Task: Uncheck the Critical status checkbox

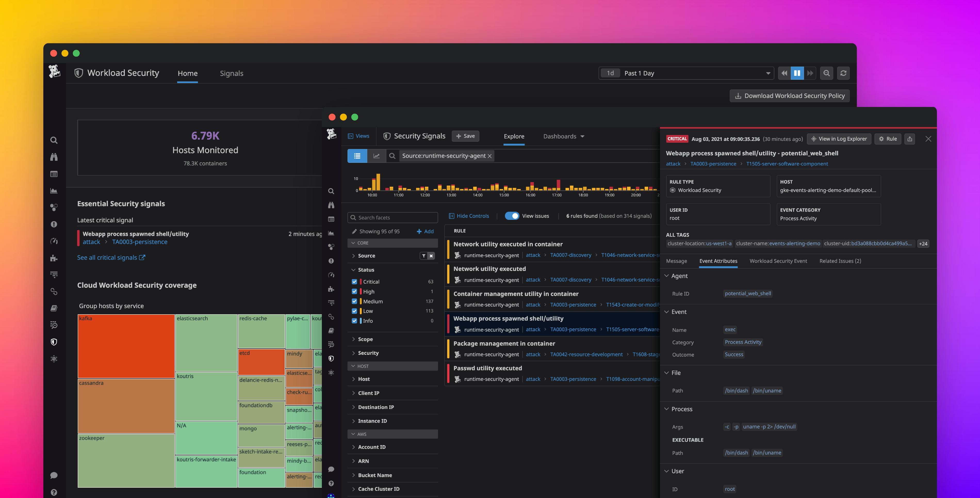Action: point(355,281)
